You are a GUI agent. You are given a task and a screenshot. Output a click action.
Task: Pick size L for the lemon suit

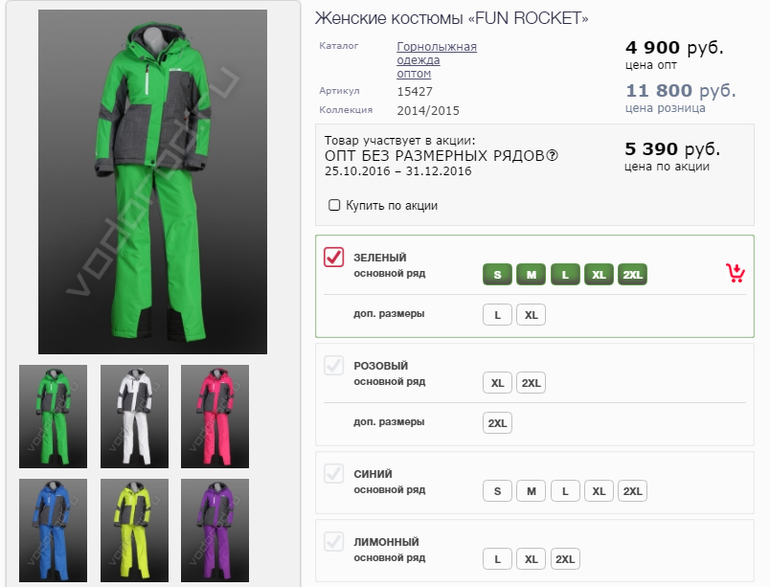coord(497,559)
